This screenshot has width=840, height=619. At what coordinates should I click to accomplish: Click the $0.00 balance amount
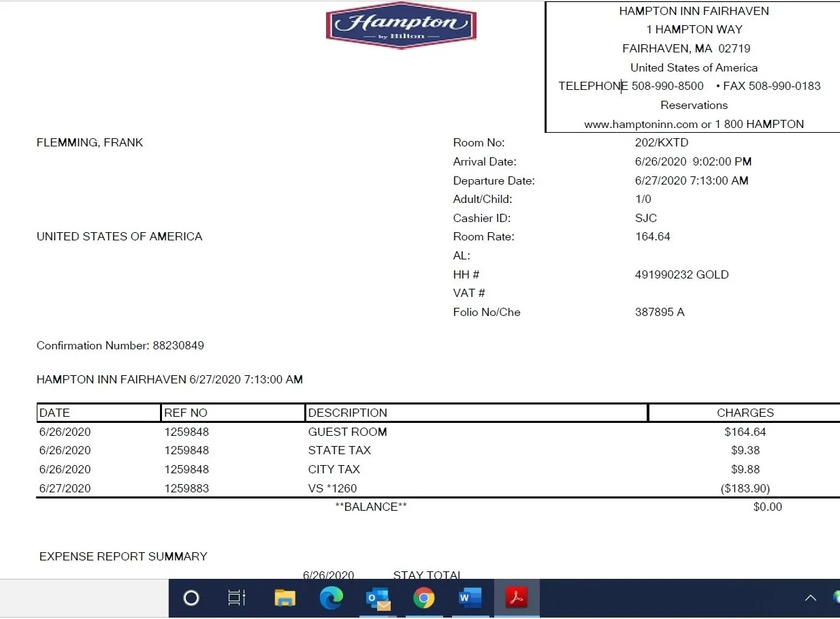tap(768, 507)
